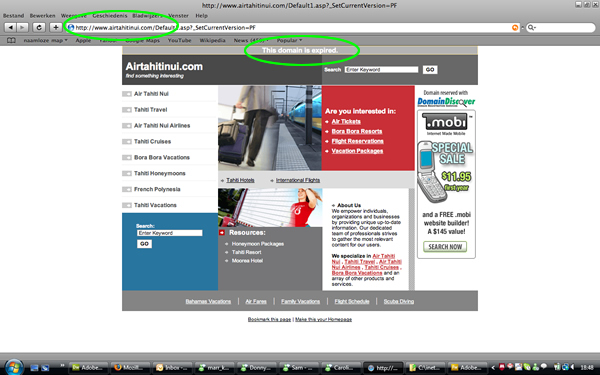Viewport: 600px width, 375px height.
Task: Click the Vacation Packages link
Action: 357,151
